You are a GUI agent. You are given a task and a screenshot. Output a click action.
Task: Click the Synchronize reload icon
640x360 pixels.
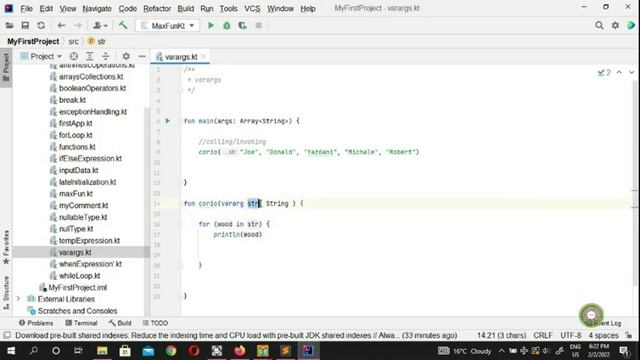pos(41,26)
